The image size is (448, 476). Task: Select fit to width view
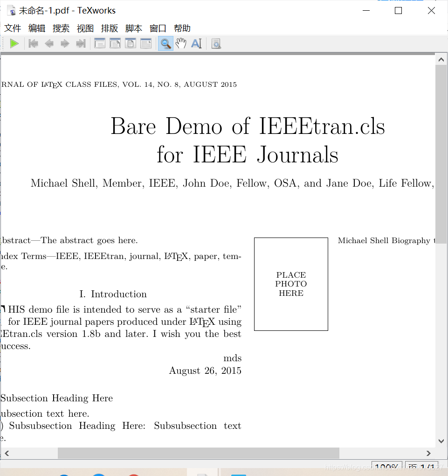pyautogui.click(x=115, y=44)
